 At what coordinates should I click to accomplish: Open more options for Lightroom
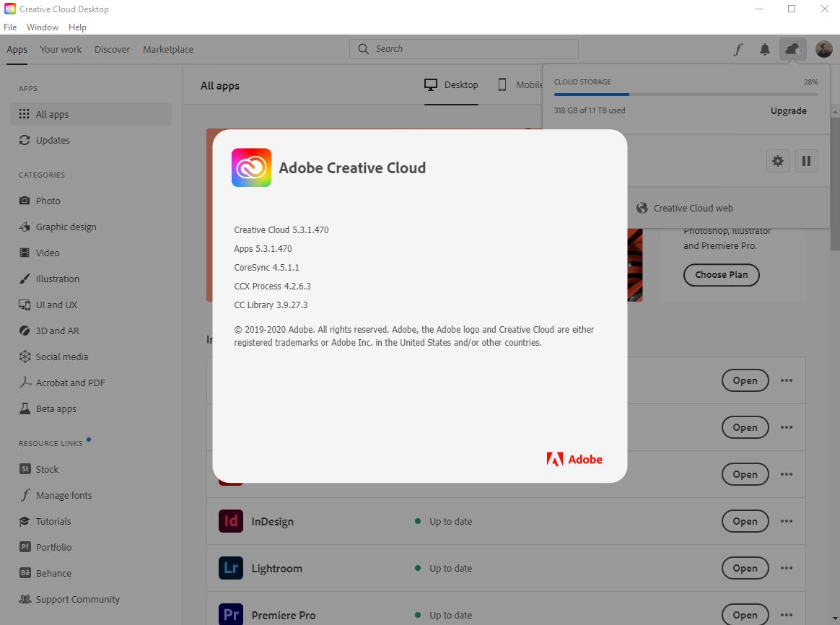[786, 568]
